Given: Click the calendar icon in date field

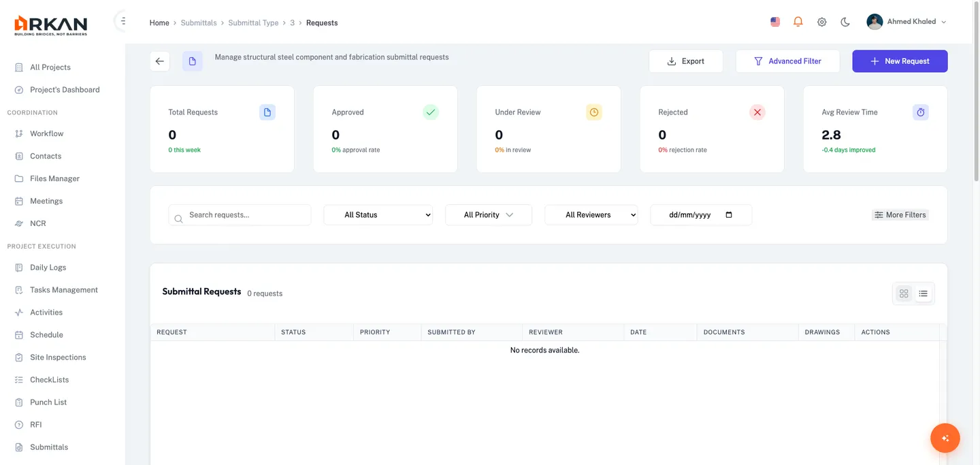Looking at the screenshot, I should 729,214.
